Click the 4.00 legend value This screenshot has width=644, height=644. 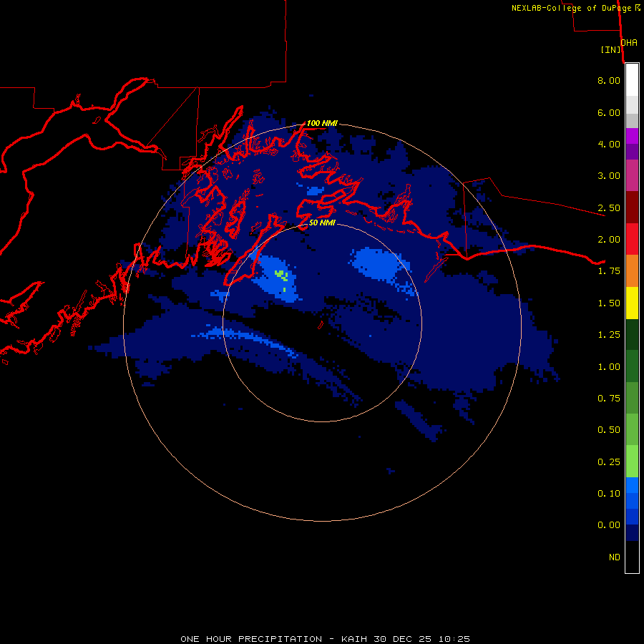click(x=609, y=144)
